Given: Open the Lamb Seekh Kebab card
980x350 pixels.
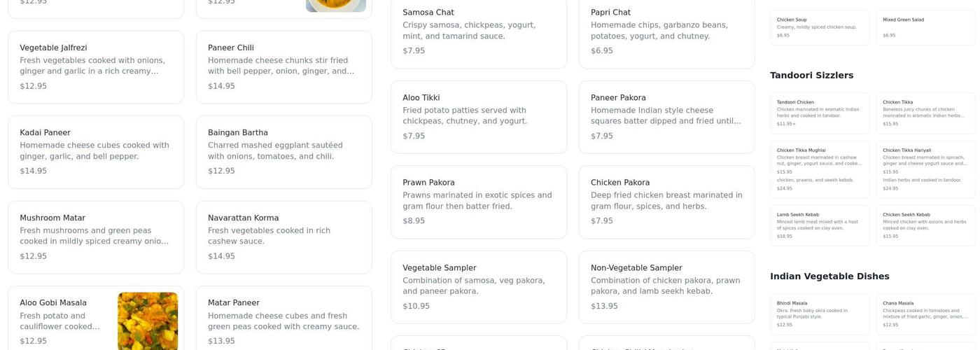Looking at the screenshot, I should click(x=820, y=225).
